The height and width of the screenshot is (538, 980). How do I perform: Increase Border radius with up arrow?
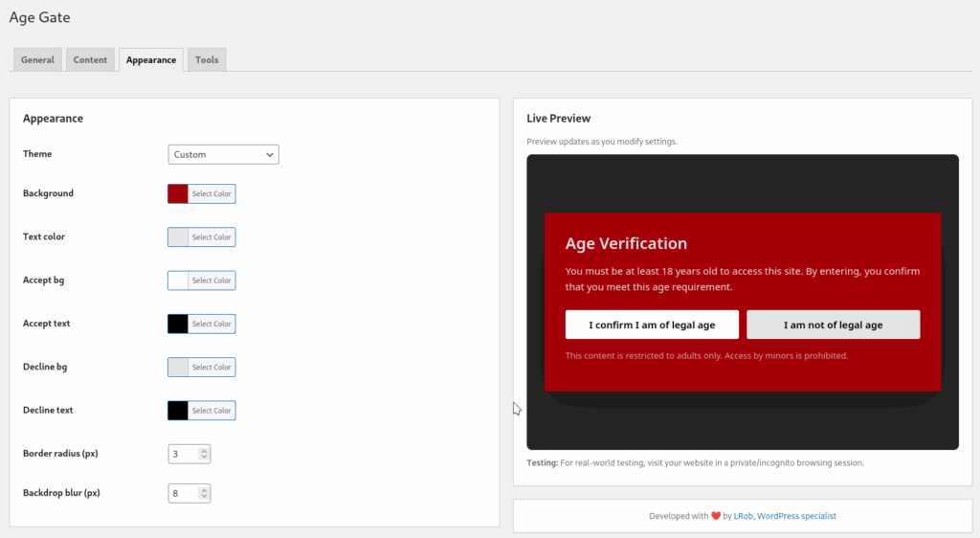click(x=204, y=450)
